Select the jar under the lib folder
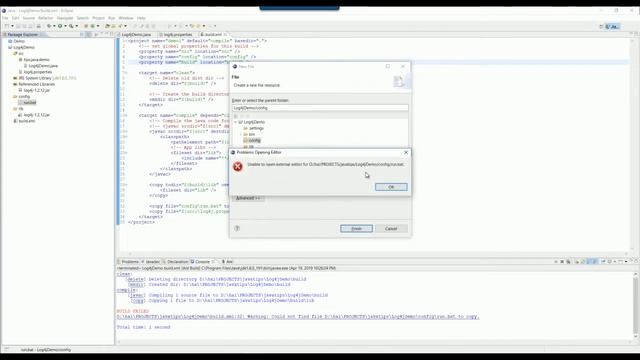This screenshot has height=360, width=640. tap(36, 115)
